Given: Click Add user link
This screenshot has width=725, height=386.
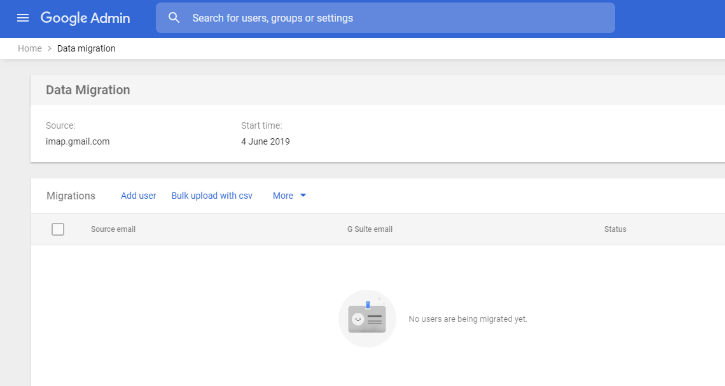Looking at the screenshot, I should [138, 196].
